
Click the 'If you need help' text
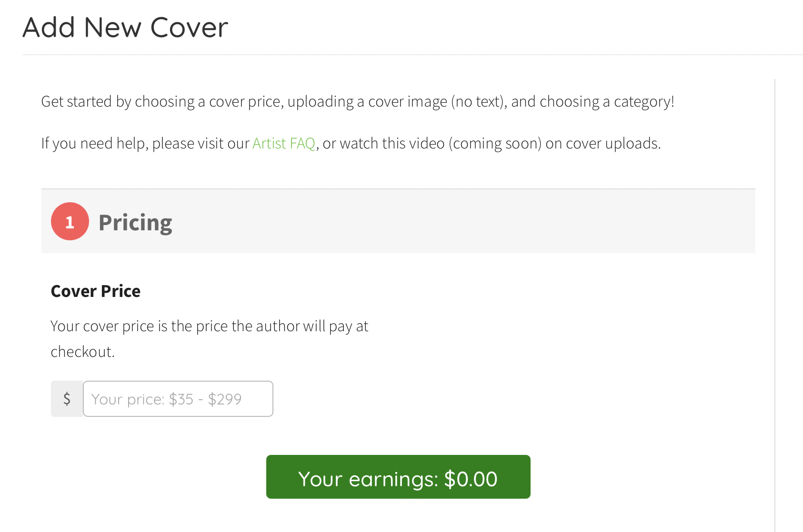click(95, 143)
